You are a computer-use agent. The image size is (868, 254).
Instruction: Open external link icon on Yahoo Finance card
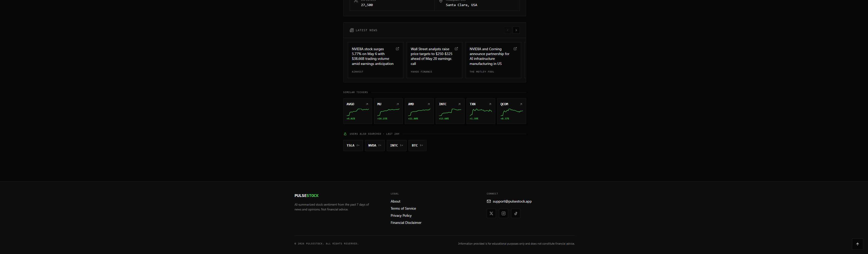(456, 49)
